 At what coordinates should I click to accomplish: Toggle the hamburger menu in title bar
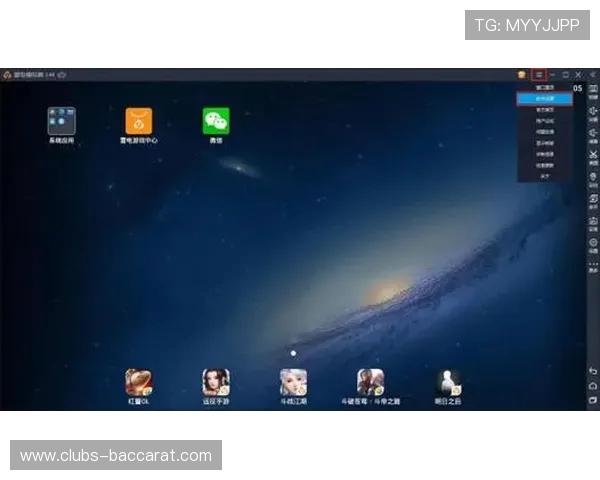[x=539, y=74]
